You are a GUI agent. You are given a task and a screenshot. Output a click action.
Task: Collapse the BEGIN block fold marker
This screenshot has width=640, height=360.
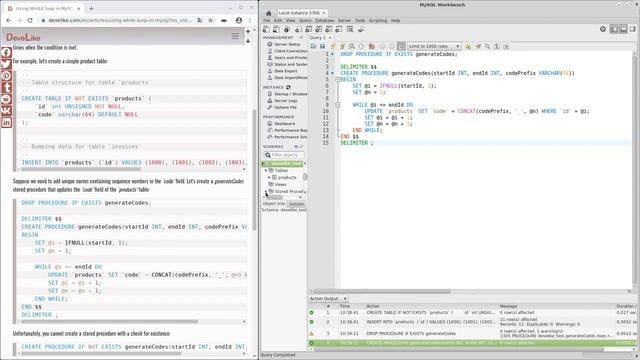(338, 80)
